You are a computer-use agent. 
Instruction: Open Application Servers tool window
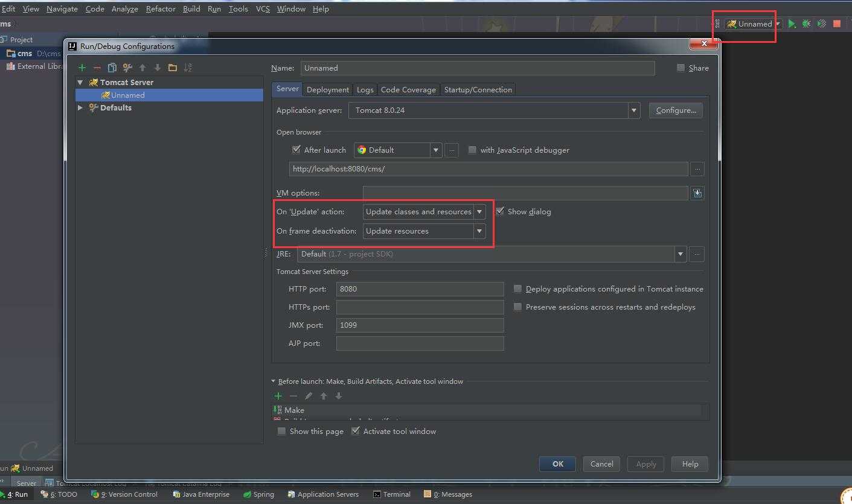pyautogui.click(x=323, y=494)
